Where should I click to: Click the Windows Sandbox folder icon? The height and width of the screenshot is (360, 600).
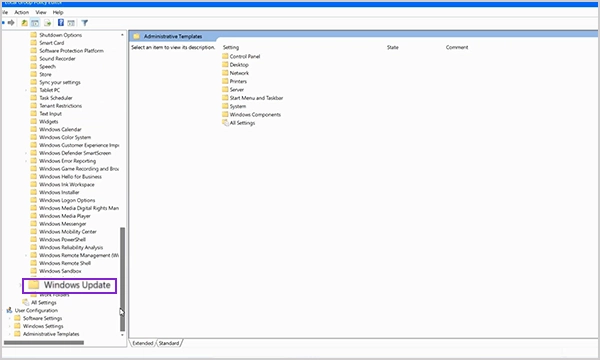pos(34,271)
